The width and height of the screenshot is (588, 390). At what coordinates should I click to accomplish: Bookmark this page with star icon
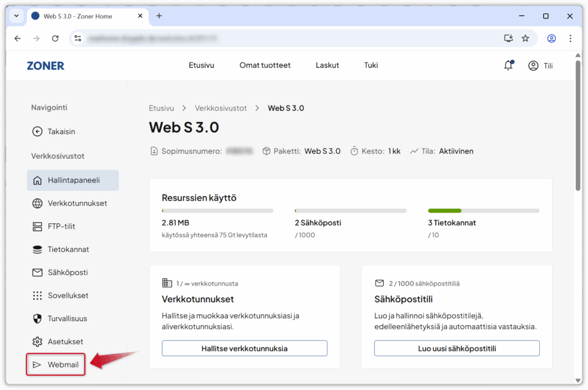(x=525, y=38)
